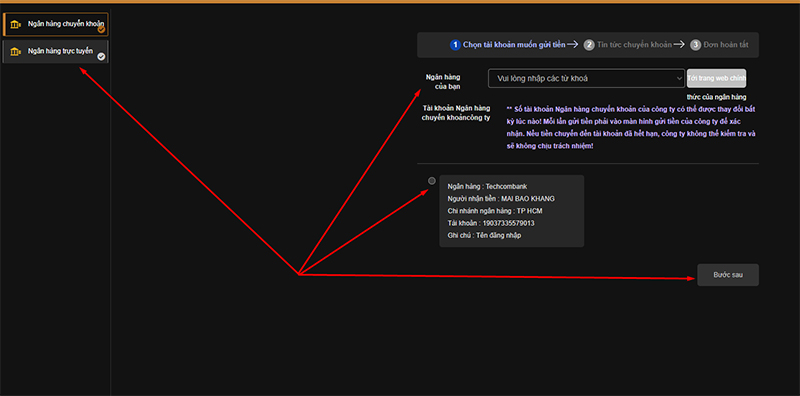Click the bank icon beside Ngân hàng chuyển khoản
Viewport: 800px width, 396px height.
16,24
